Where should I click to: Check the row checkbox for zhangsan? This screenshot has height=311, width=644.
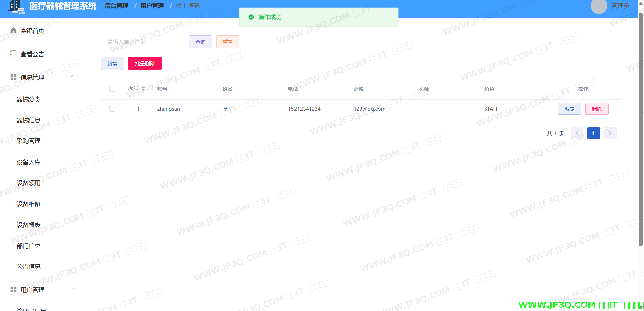pos(112,109)
